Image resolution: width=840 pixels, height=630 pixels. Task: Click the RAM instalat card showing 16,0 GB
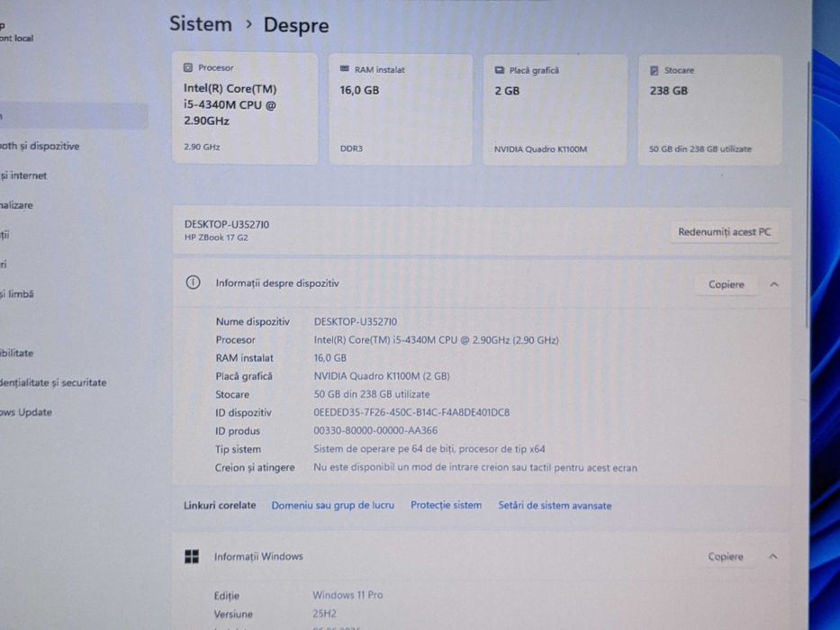click(400, 109)
